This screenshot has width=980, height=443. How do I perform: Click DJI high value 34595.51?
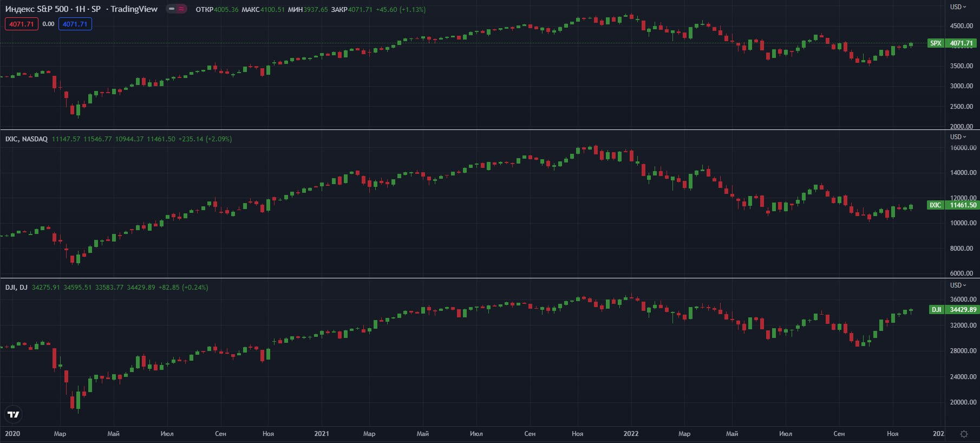pos(77,288)
